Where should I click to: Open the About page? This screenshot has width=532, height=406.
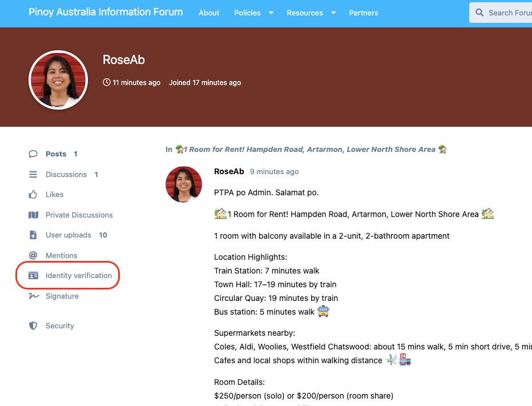tap(209, 13)
